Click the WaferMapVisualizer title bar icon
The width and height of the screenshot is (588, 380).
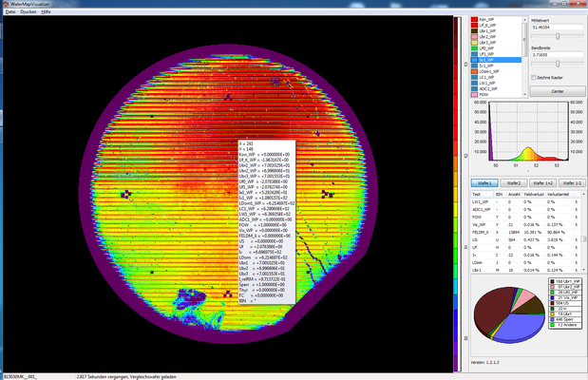(x=6, y=5)
